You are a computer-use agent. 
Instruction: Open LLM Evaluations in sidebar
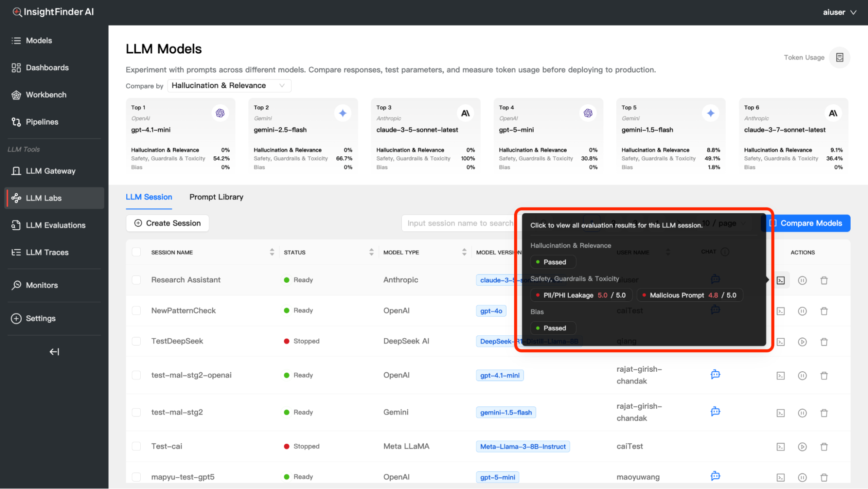(x=55, y=225)
